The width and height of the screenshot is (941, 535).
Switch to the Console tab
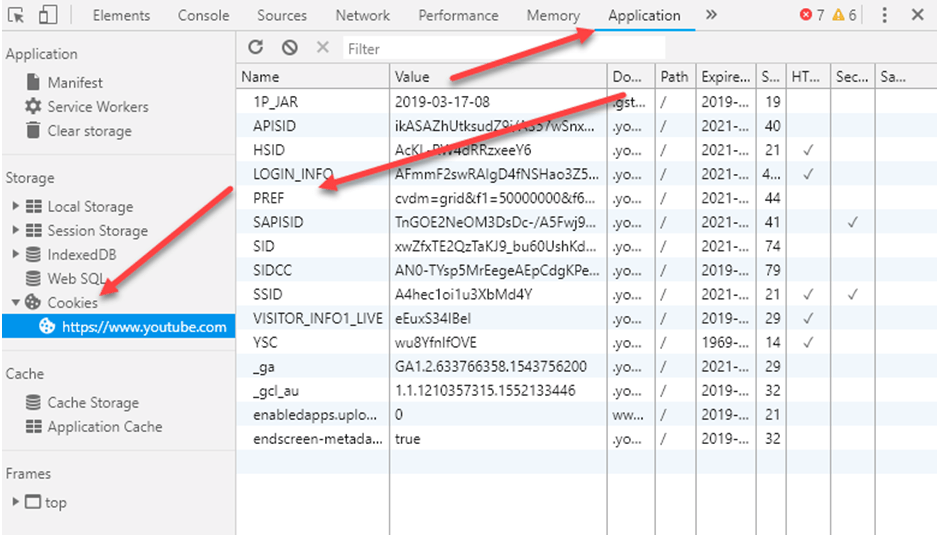(x=203, y=15)
